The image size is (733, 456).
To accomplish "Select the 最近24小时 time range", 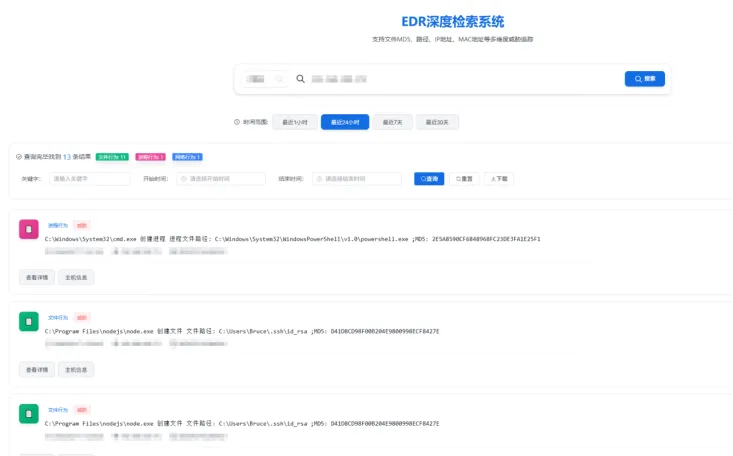I will (345, 122).
